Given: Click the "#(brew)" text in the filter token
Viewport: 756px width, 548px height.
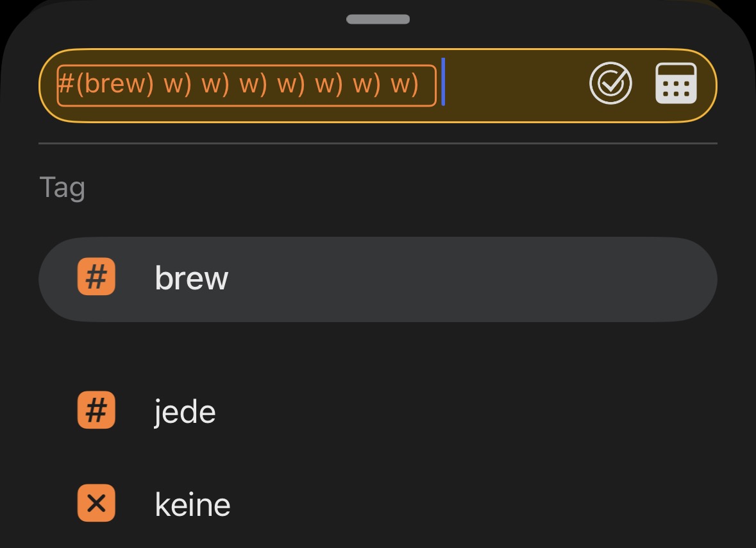Looking at the screenshot, I should (106, 85).
